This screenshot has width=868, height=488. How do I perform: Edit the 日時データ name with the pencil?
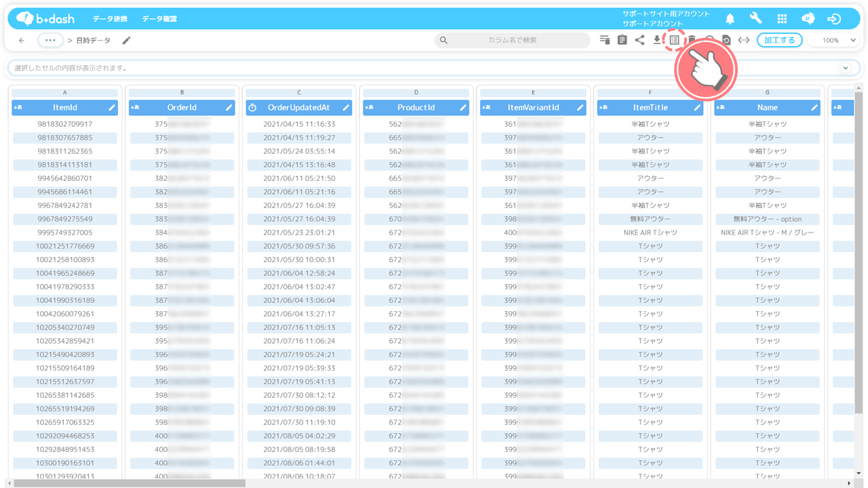[126, 41]
